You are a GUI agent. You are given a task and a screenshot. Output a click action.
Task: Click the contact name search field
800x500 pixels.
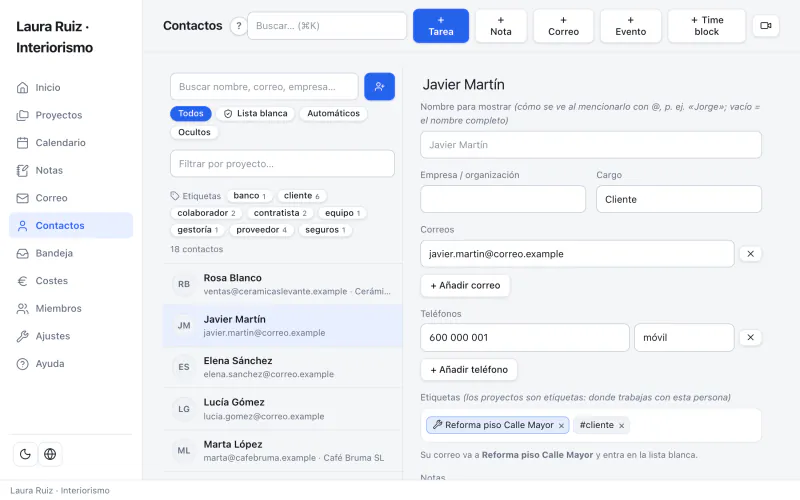(264, 87)
